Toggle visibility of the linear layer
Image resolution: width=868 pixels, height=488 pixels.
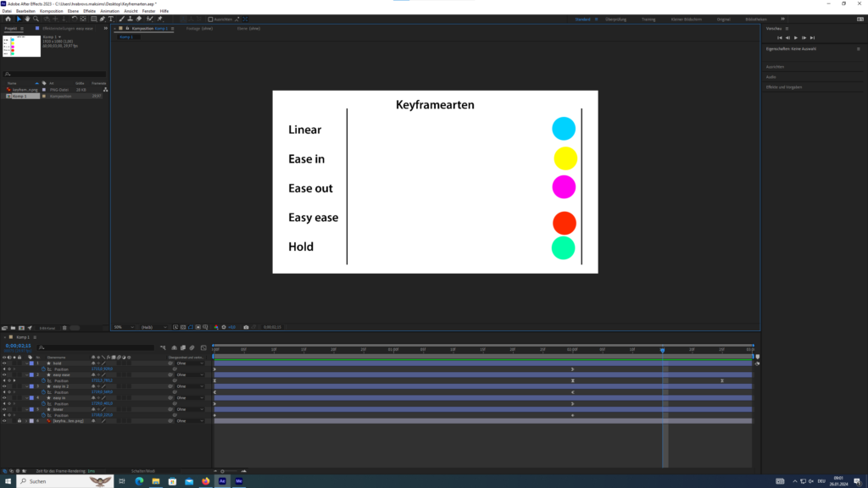tap(4, 409)
